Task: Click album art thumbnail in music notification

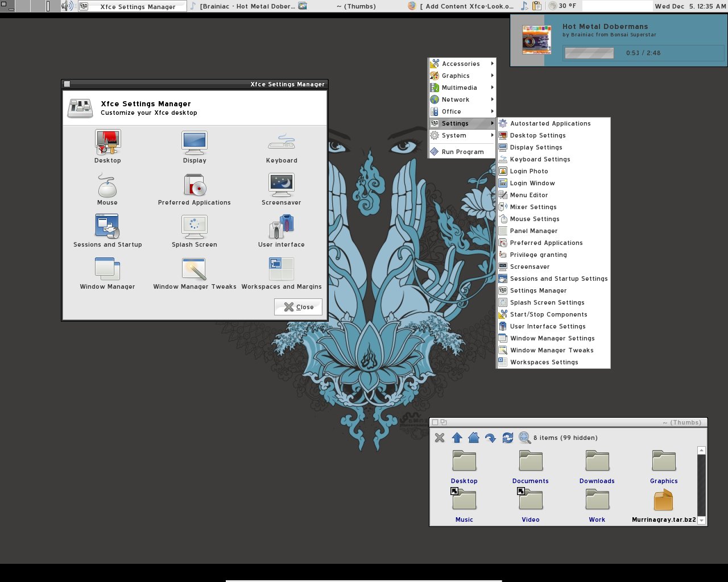Action: (x=536, y=40)
